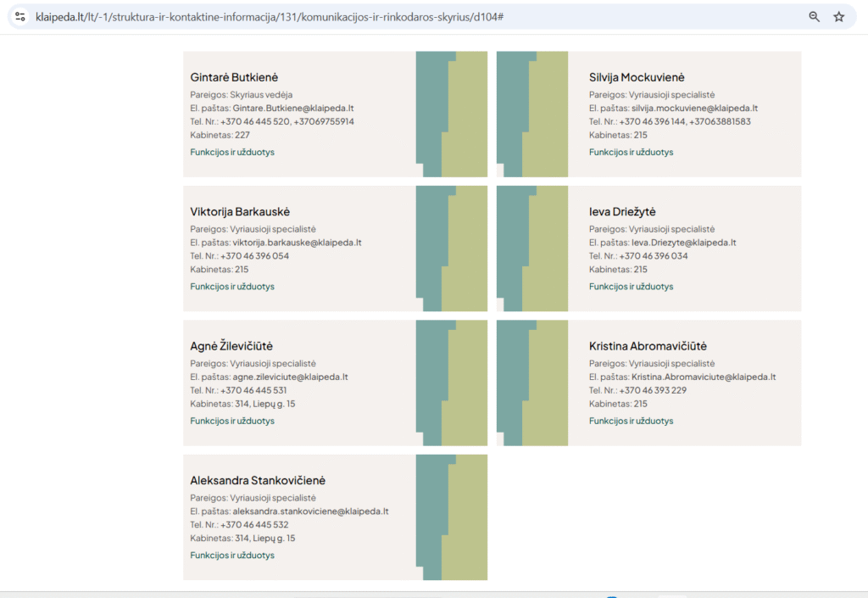Click the Viktorija Barkauskė name heading
The height and width of the screenshot is (598, 868).
(240, 211)
